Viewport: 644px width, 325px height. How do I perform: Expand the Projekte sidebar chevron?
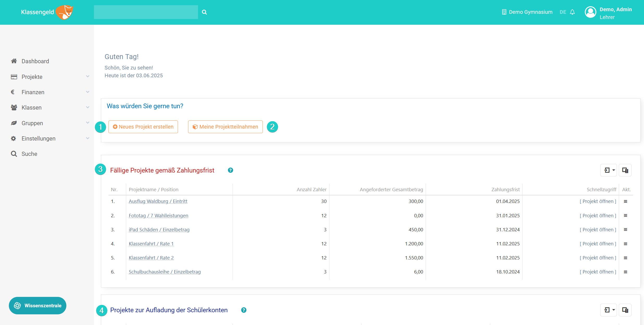(88, 77)
